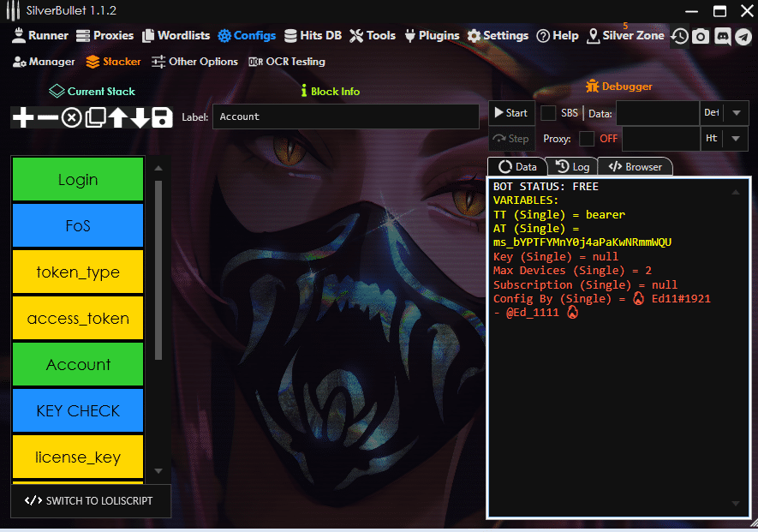The image size is (758, 532).
Task: Click the Block Info heading
Action: tap(330, 91)
